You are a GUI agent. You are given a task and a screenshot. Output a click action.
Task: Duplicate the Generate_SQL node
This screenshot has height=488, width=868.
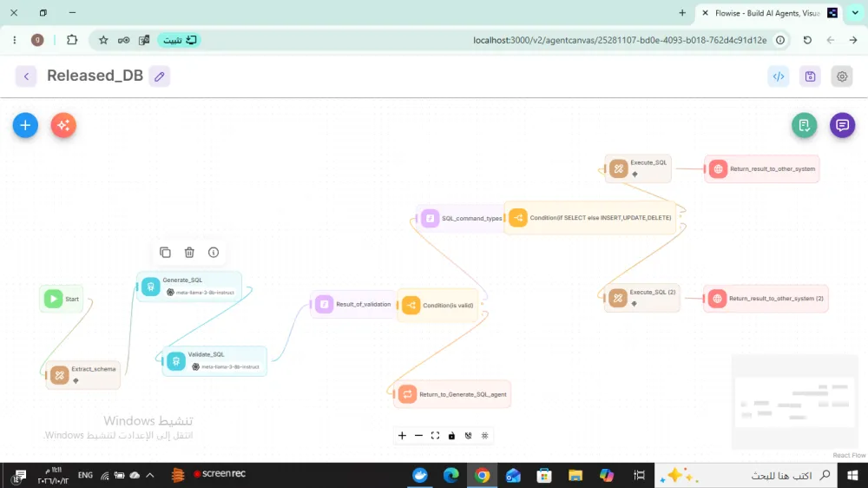[x=165, y=253]
